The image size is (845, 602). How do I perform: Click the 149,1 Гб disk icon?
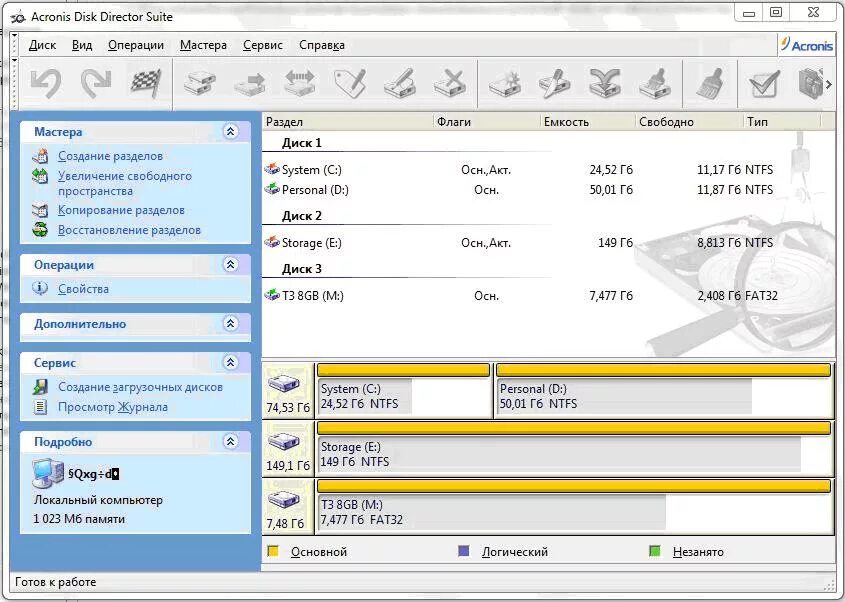(x=284, y=442)
